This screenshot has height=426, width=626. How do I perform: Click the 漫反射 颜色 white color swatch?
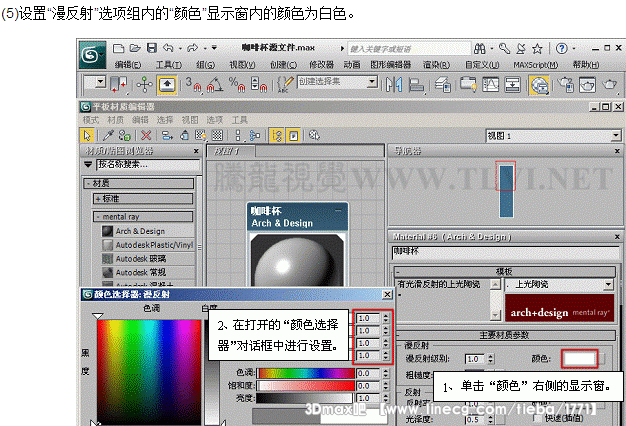[579, 359]
